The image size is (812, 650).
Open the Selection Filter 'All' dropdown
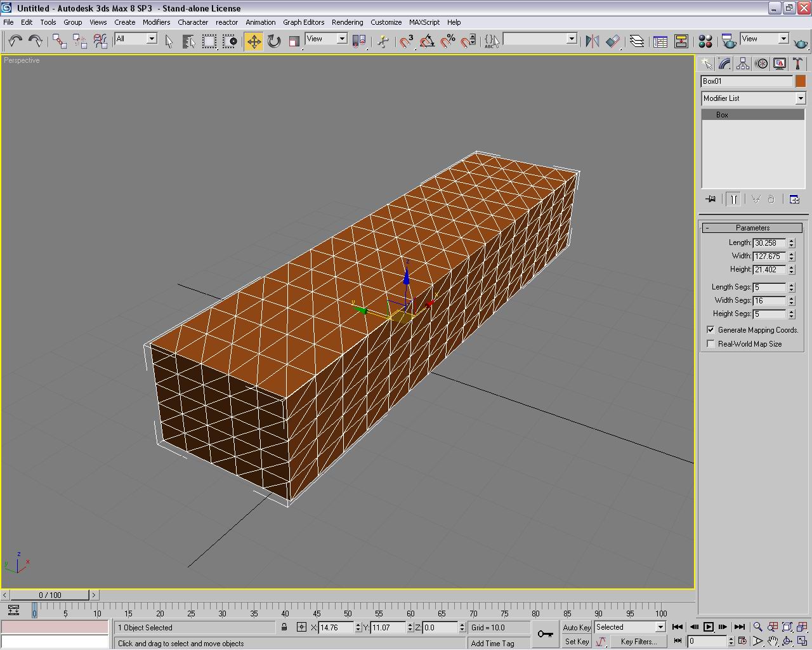click(152, 39)
